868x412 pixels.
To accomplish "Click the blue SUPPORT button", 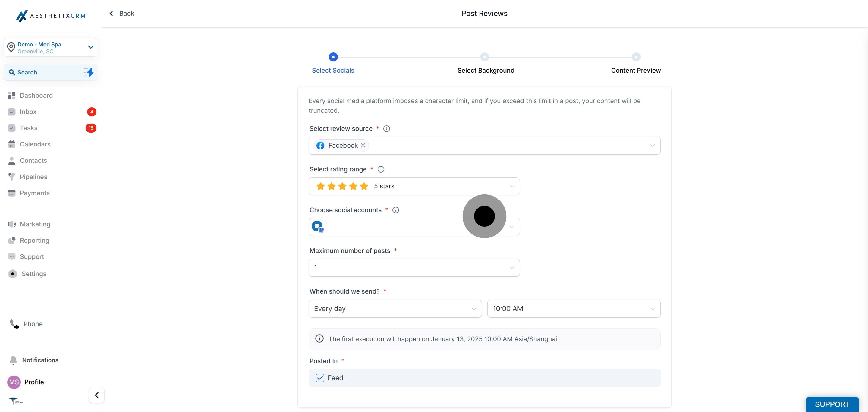I will [x=832, y=404].
